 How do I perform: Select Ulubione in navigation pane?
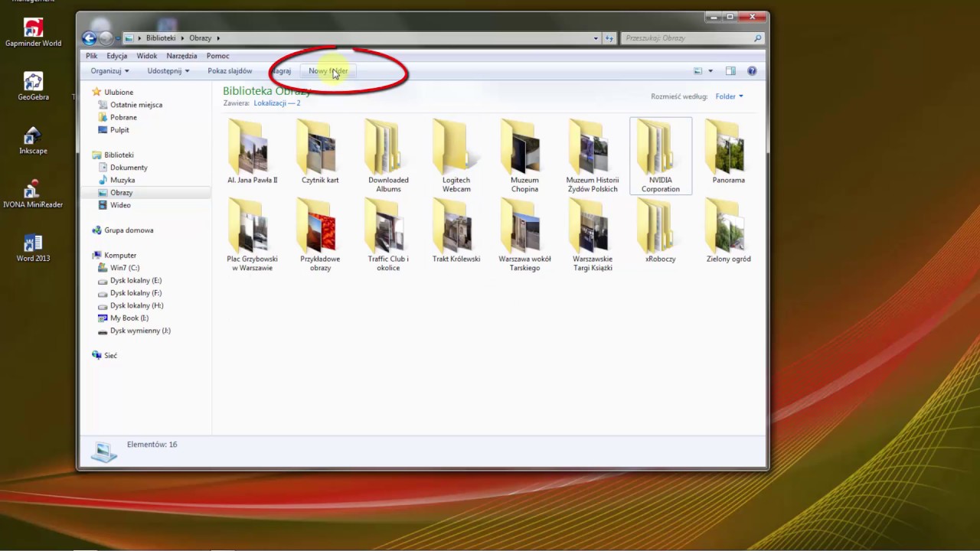[x=119, y=92]
